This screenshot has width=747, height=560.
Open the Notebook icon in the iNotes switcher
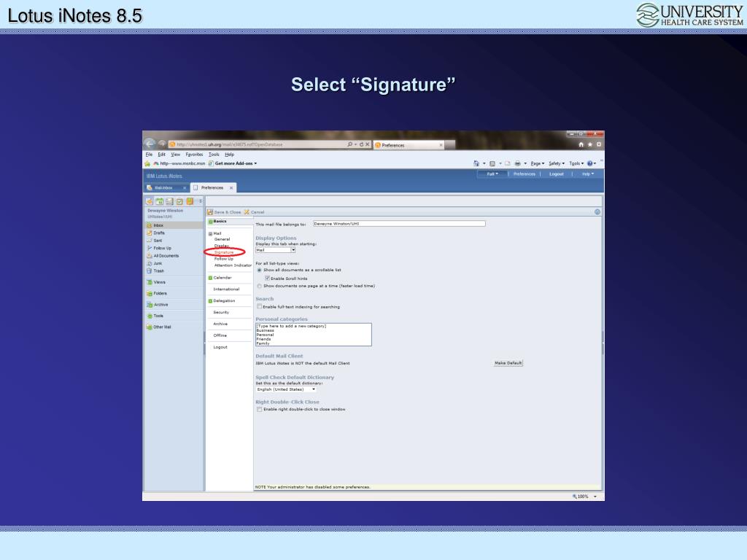pos(190,201)
